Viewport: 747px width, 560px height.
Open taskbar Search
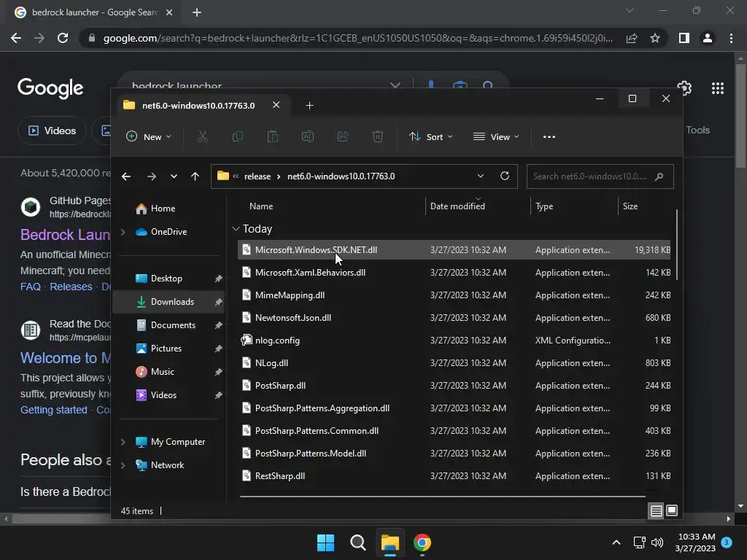(357, 542)
